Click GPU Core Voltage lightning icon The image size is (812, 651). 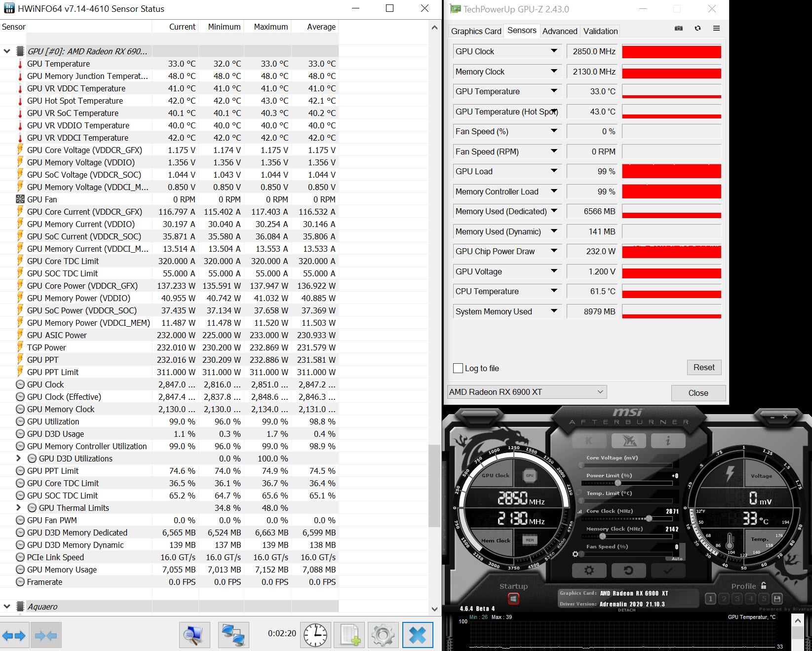tap(20, 150)
